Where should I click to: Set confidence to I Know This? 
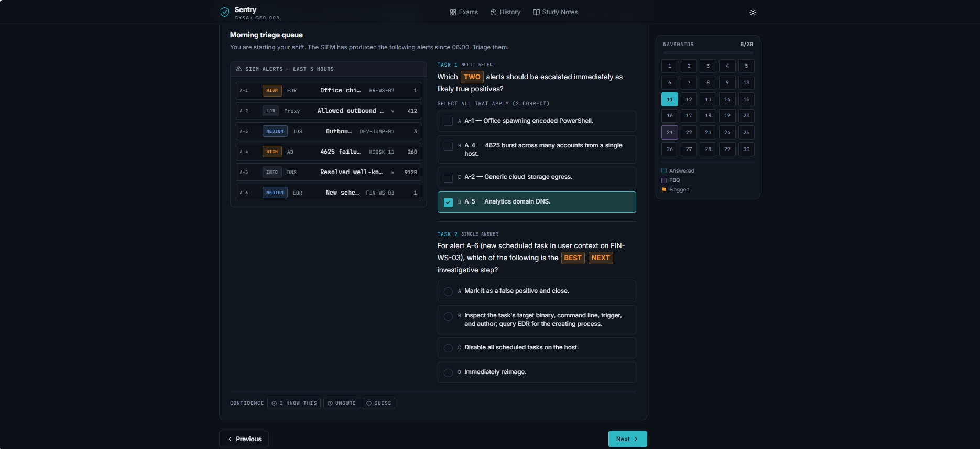294,403
